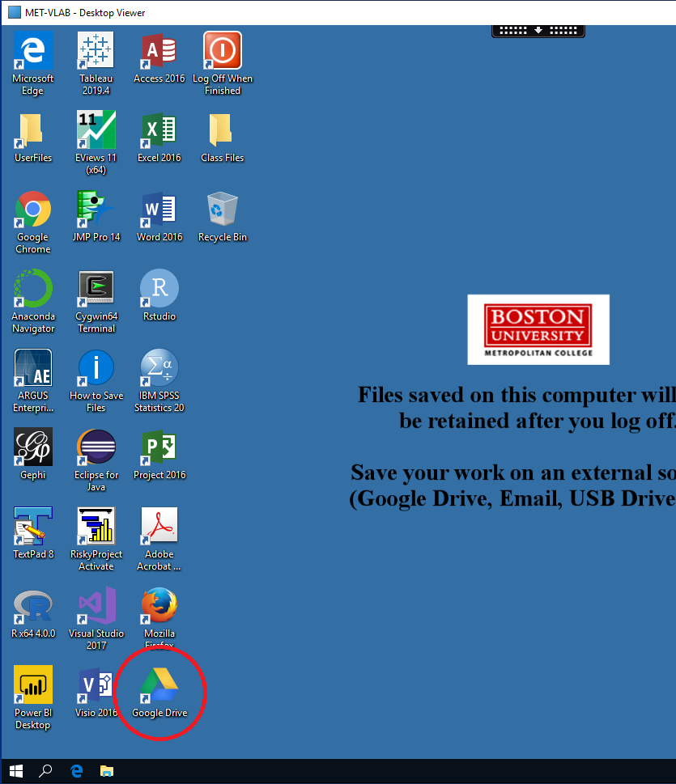The image size is (676, 784).
Task: Select the IBM SPSS Statistics 20 icon
Action: point(159,369)
